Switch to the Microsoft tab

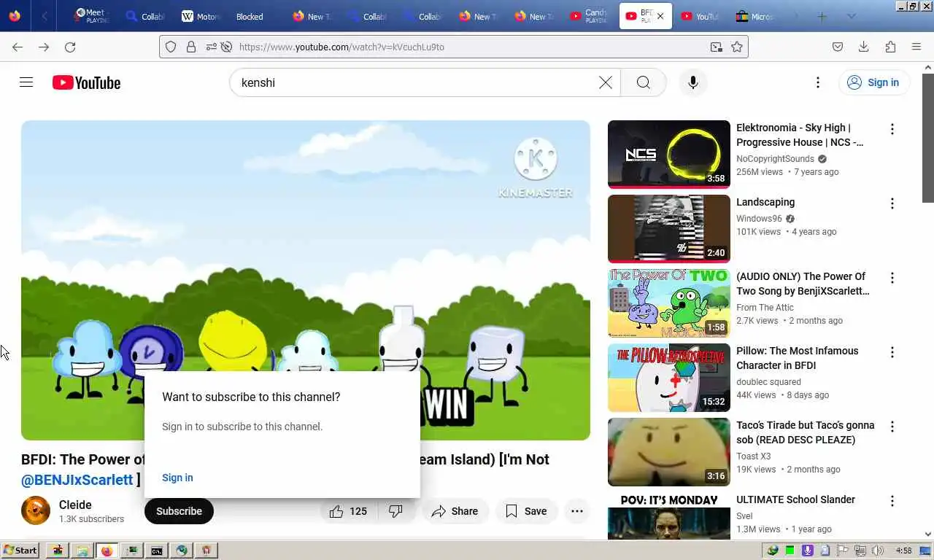[754, 16]
